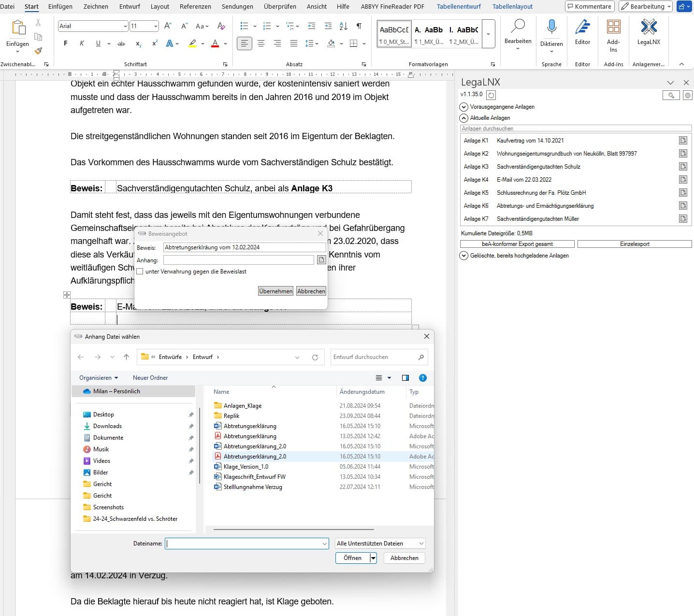Expand the Vorausgegangene Anlagen section
694x616 pixels.
tap(464, 107)
